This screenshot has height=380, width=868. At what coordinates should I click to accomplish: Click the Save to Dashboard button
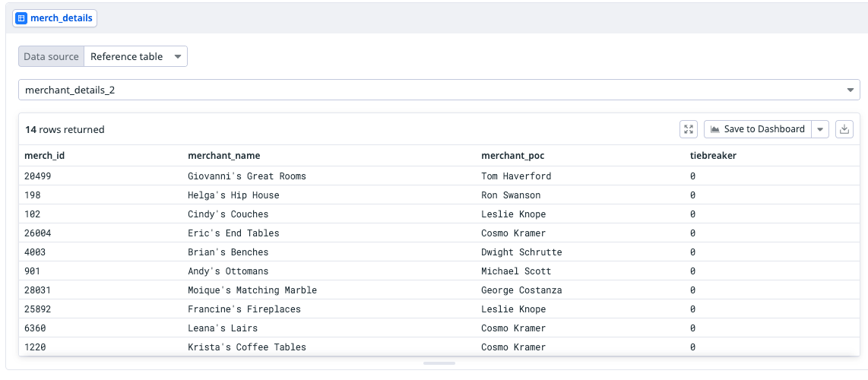[757, 129]
